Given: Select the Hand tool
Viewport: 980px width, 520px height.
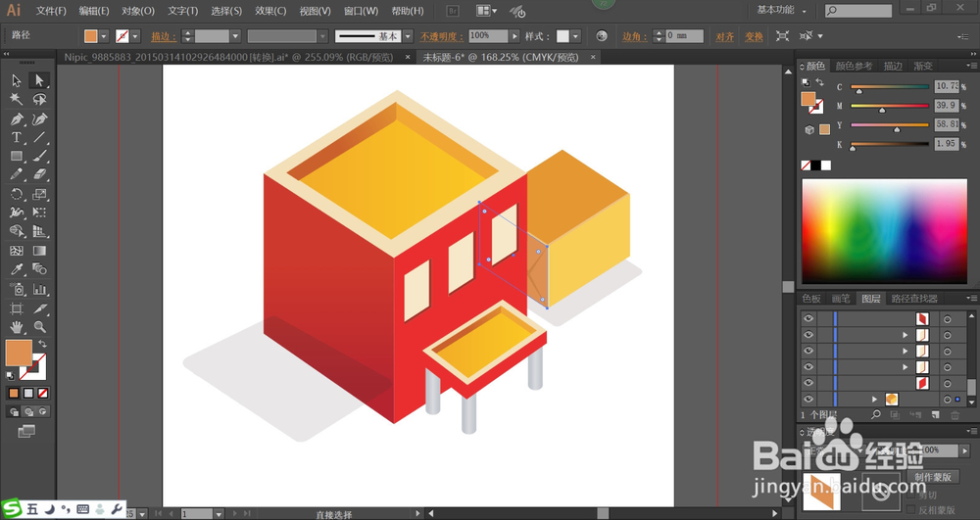Looking at the screenshot, I should click(17, 327).
